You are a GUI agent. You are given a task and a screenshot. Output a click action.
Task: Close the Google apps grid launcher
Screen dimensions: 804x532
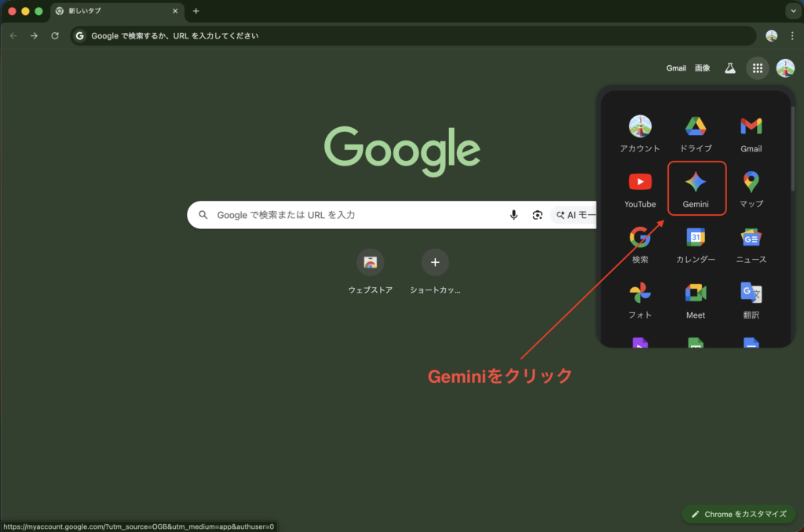[x=757, y=68]
